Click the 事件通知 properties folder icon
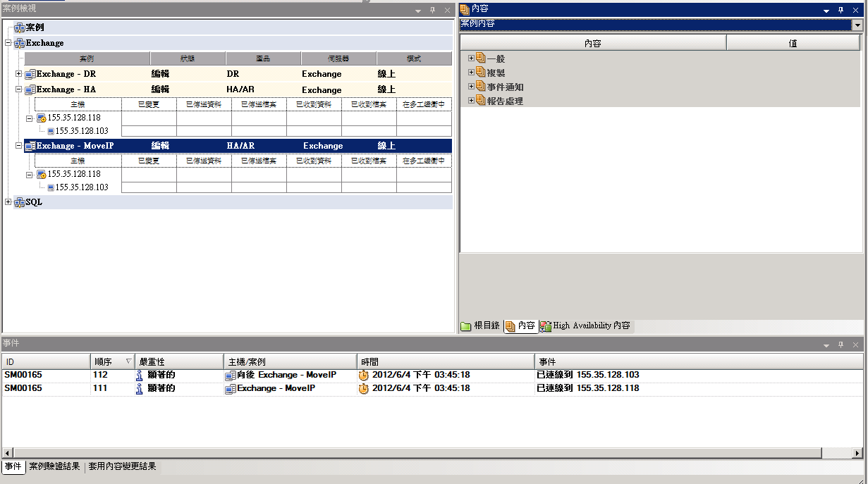 point(481,87)
